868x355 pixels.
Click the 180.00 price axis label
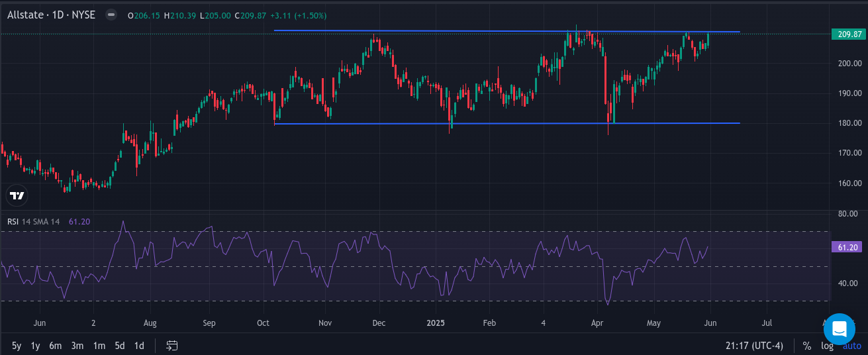(849, 123)
